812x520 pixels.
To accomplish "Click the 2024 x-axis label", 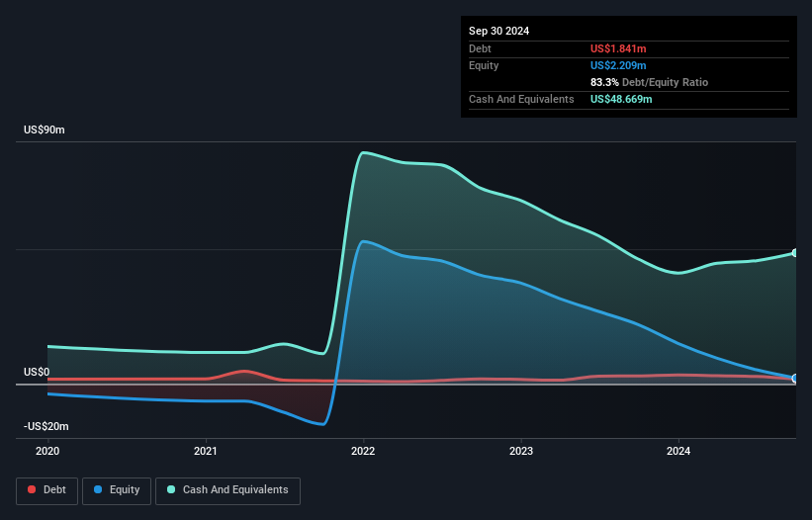I will pos(678,451).
